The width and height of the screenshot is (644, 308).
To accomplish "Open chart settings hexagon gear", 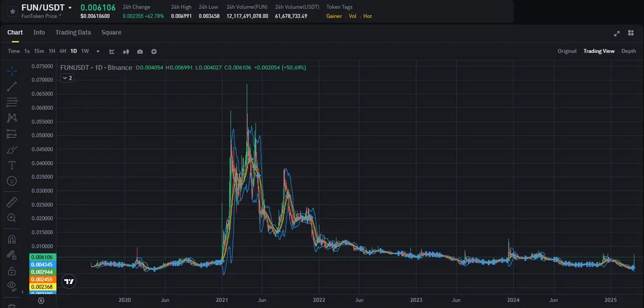I will coord(41,301).
